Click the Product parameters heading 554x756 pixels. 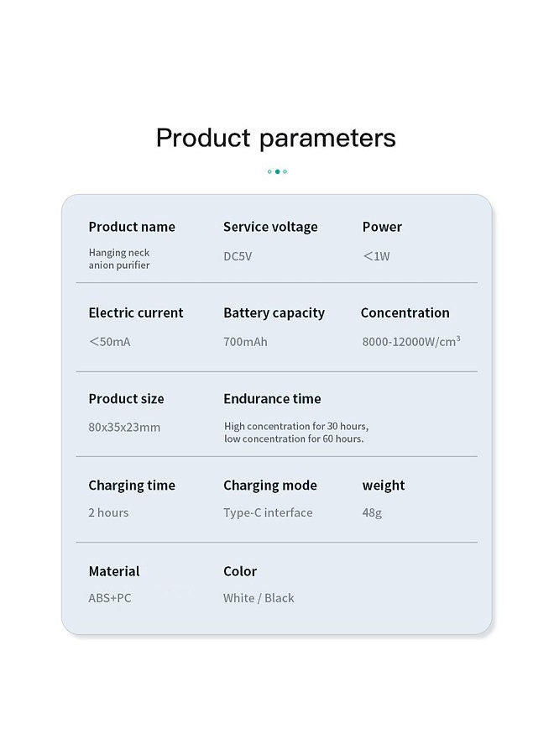point(276,139)
